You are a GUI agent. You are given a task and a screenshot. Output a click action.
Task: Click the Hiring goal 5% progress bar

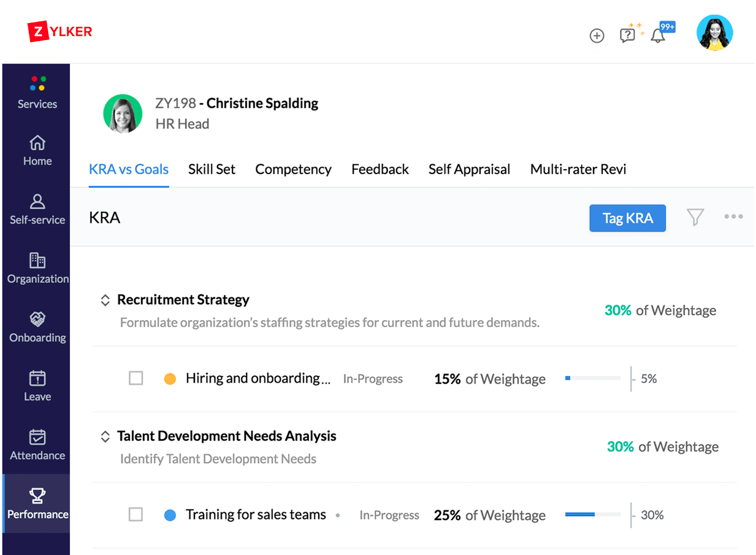[593, 378]
